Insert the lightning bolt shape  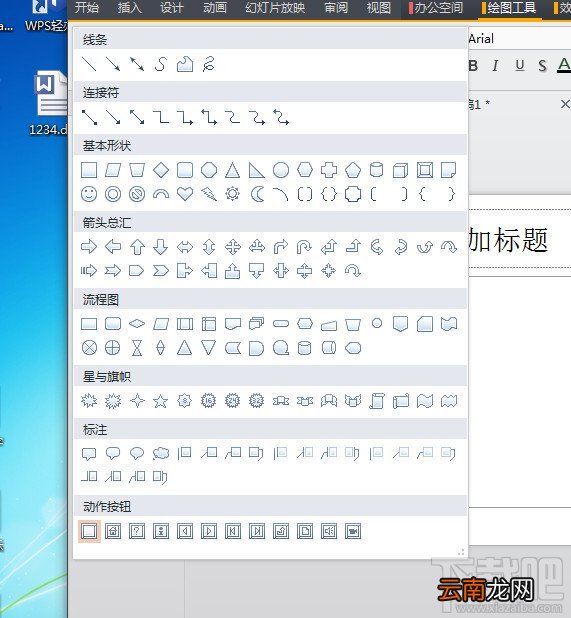[209, 194]
